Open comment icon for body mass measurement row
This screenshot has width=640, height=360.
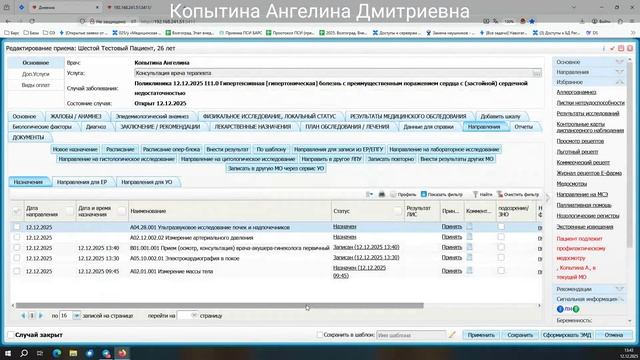pyautogui.click(x=469, y=271)
